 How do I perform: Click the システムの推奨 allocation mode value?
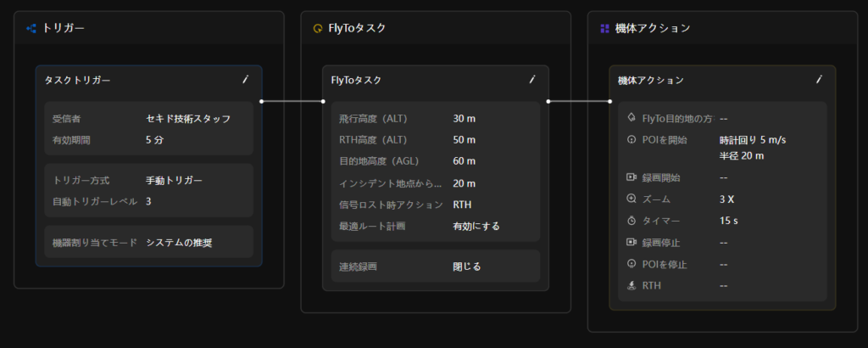(179, 243)
